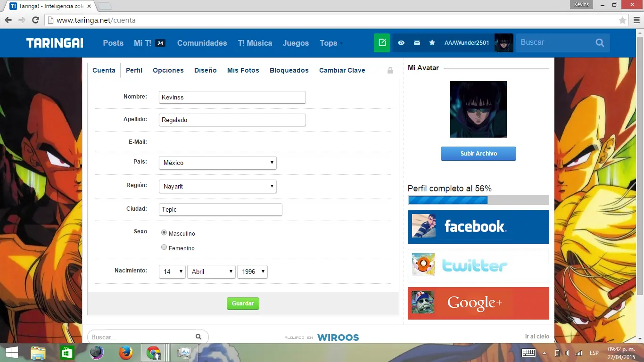The image size is (644, 362).
Task: Select the Femenino radio button
Action: (x=164, y=247)
